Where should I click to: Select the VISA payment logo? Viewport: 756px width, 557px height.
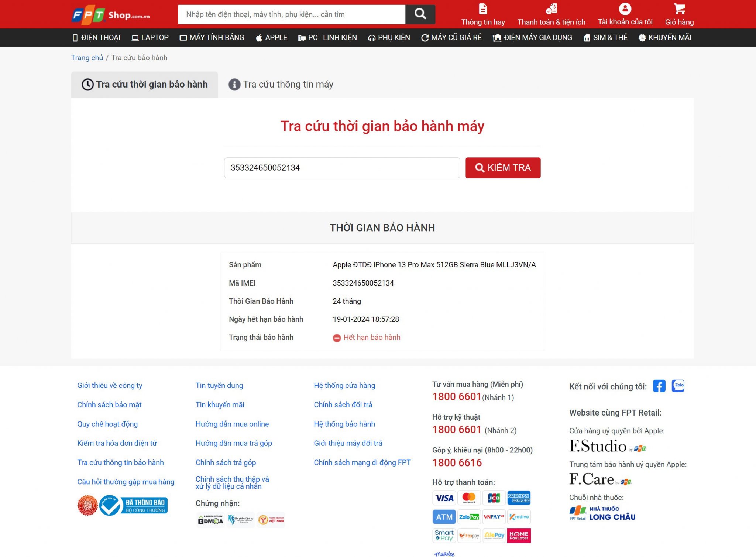tap(444, 498)
